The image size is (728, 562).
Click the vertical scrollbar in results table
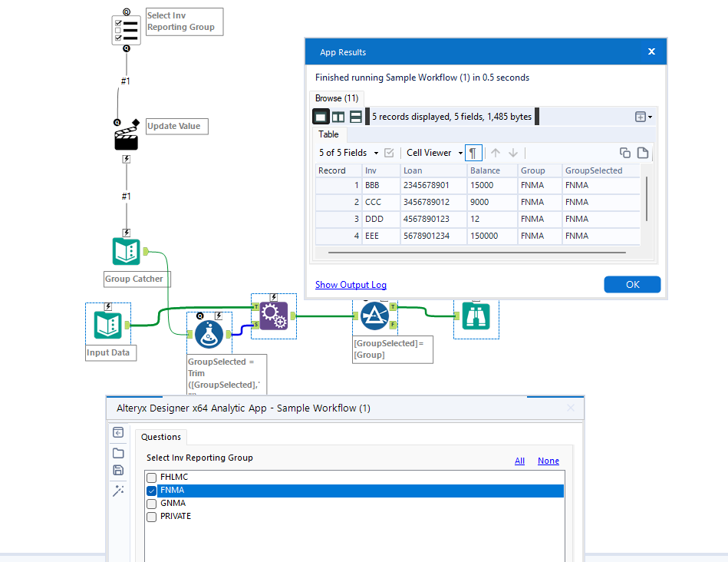[x=647, y=199]
